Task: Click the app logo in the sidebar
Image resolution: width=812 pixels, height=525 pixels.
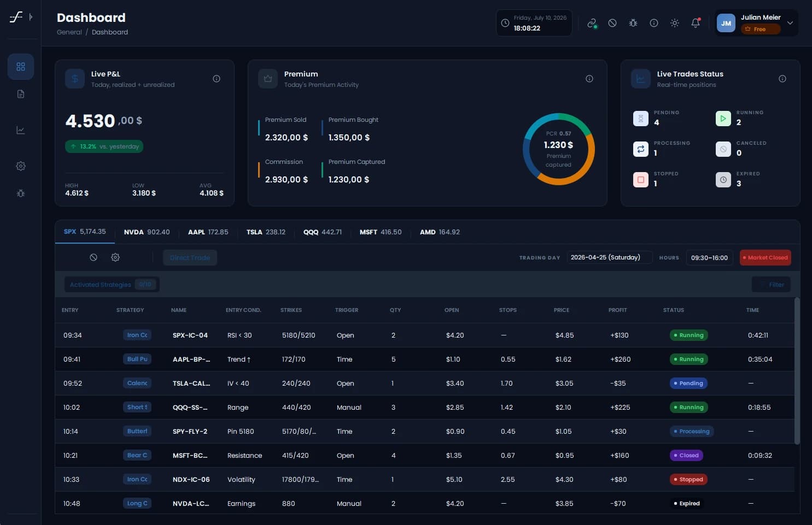Action: click(16, 17)
